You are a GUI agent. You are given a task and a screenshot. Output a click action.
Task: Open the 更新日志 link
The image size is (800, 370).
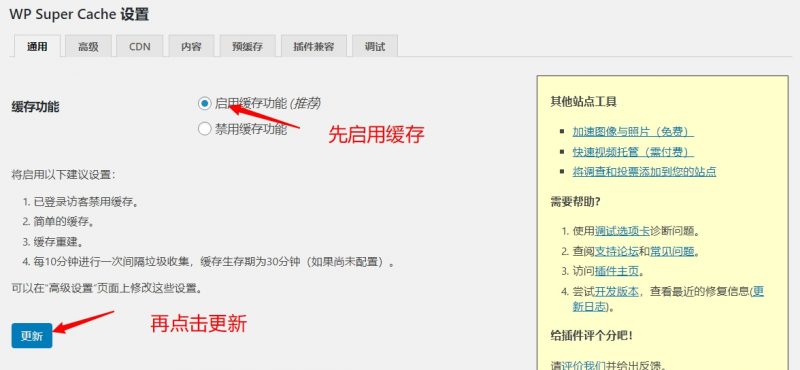point(668,299)
